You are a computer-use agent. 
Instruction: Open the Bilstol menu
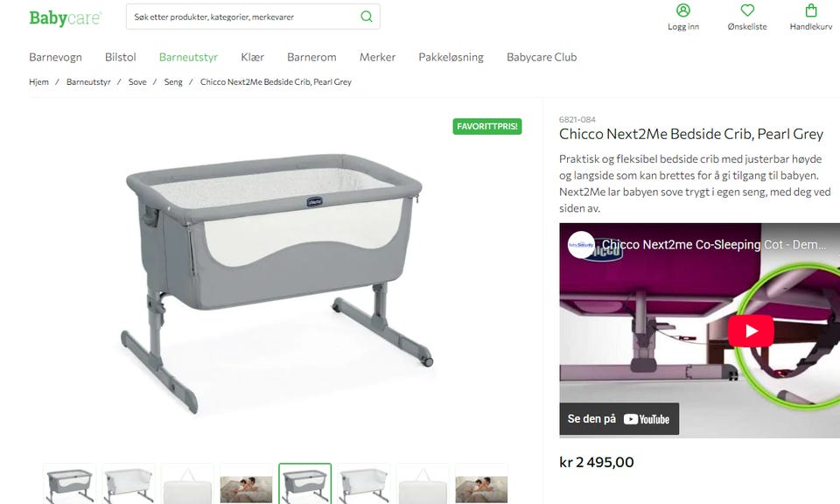pyautogui.click(x=121, y=57)
